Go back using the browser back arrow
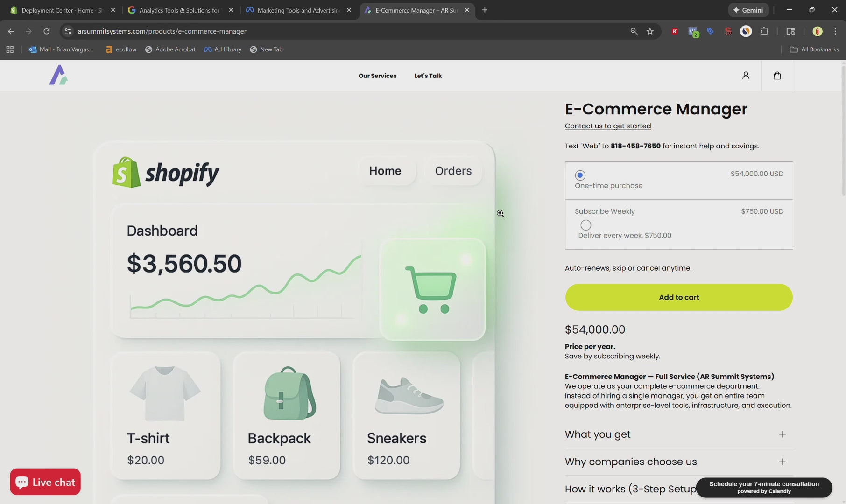Viewport: 846px width, 504px height. click(x=11, y=31)
